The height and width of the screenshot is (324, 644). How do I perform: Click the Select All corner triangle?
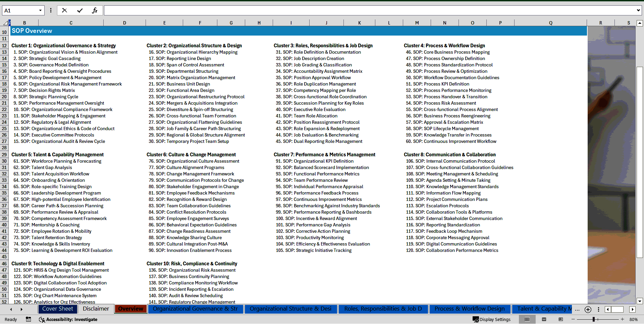(5, 23)
